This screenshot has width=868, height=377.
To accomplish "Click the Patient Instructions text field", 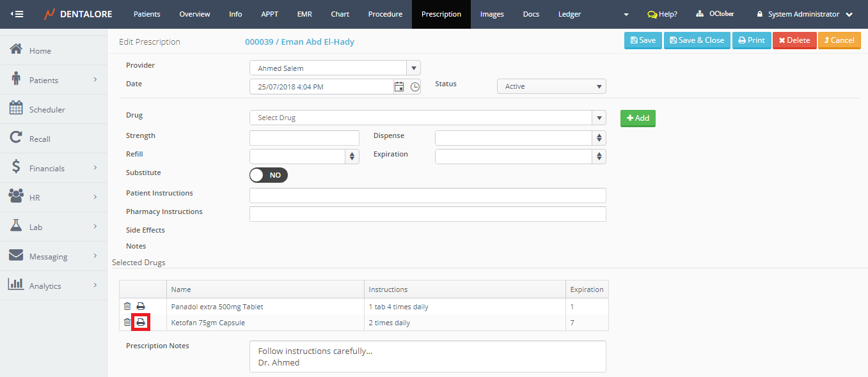I will coord(427,196).
